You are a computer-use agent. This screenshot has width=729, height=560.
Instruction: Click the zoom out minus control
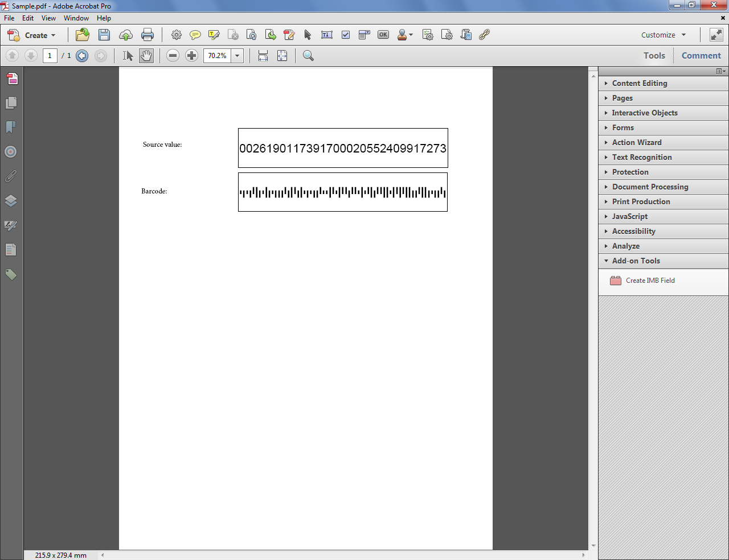[x=173, y=56]
